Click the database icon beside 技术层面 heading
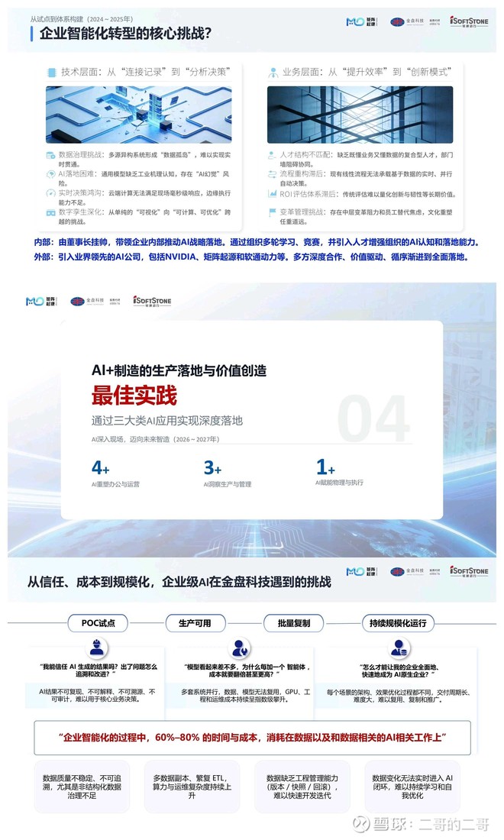The image size is (504, 840). pos(52,73)
